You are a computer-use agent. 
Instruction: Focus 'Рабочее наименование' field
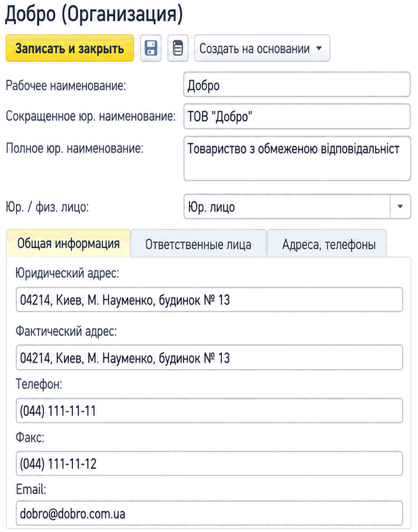(x=297, y=85)
